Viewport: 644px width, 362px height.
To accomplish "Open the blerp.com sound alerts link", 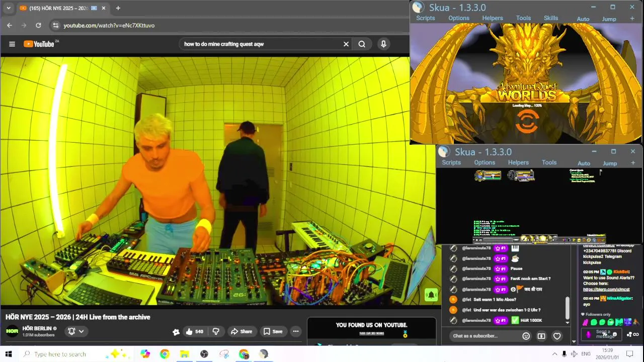I will pyautogui.click(x=606, y=289).
